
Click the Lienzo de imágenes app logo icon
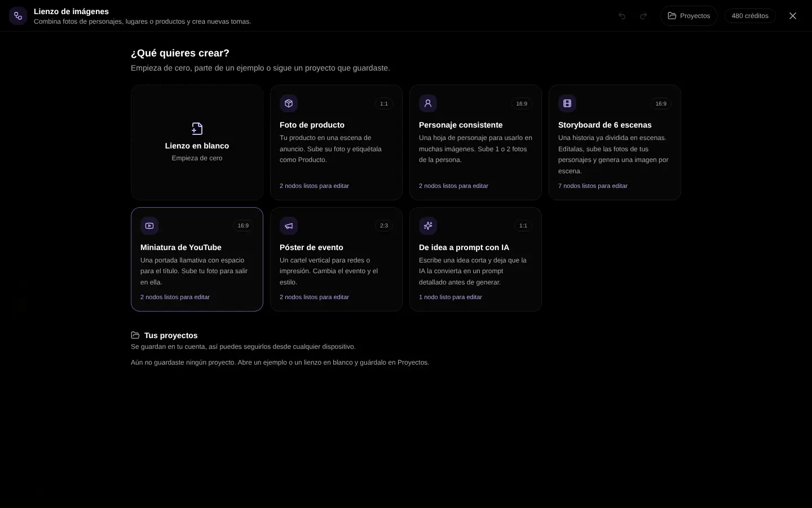(18, 16)
